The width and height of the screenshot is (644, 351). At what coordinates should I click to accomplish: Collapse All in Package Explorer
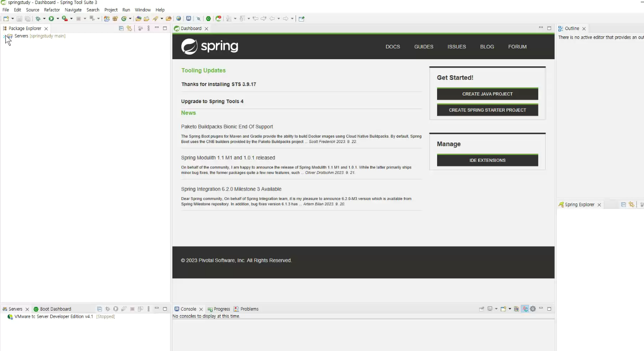pos(121,28)
